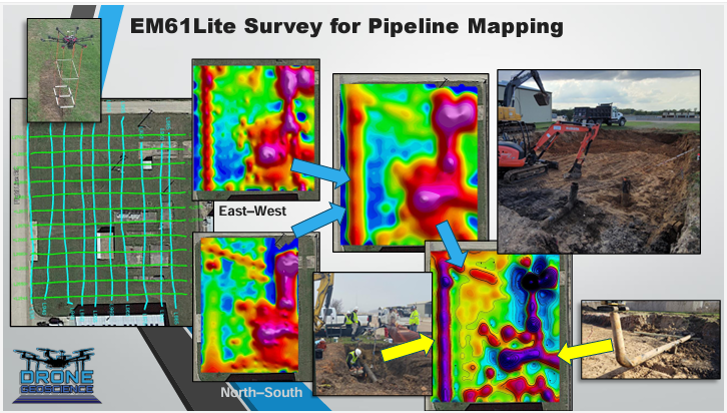Click the white square frame under the drone
The image size is (727, 413).
(67, 73)
